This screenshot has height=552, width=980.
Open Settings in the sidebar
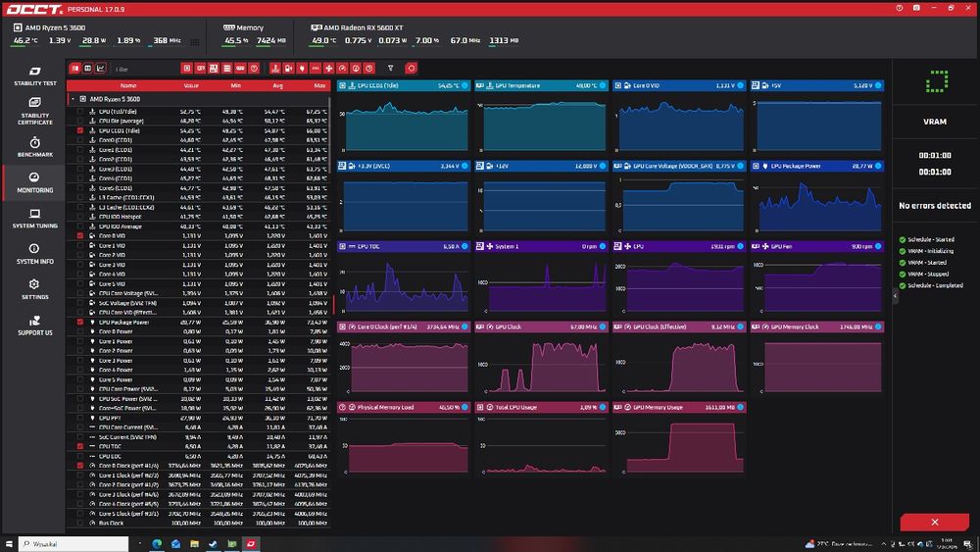[x=35, y=289]
